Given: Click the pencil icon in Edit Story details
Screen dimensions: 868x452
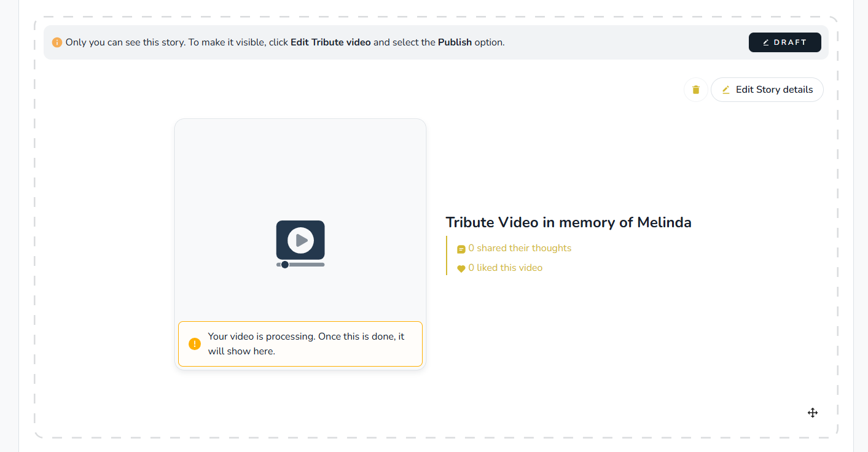Looking at the screenshot, I should coord(725,90).
